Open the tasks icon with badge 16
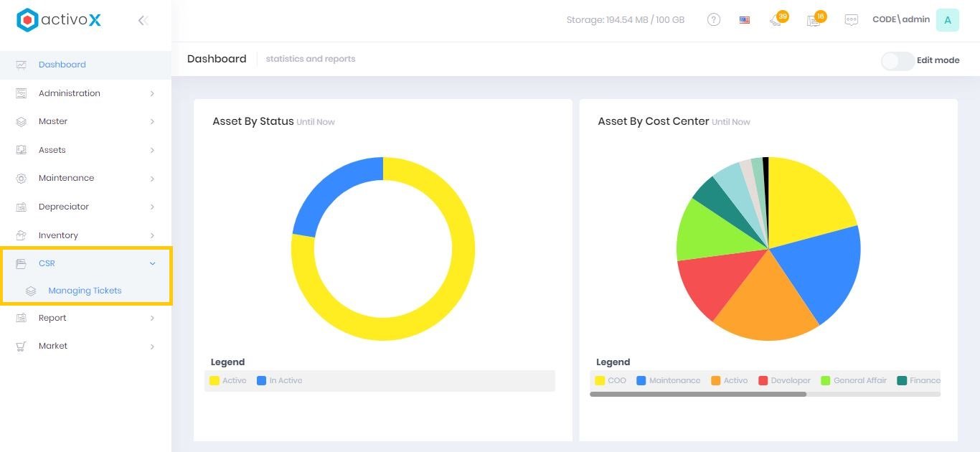980x452 pixels. pos(814,20)
